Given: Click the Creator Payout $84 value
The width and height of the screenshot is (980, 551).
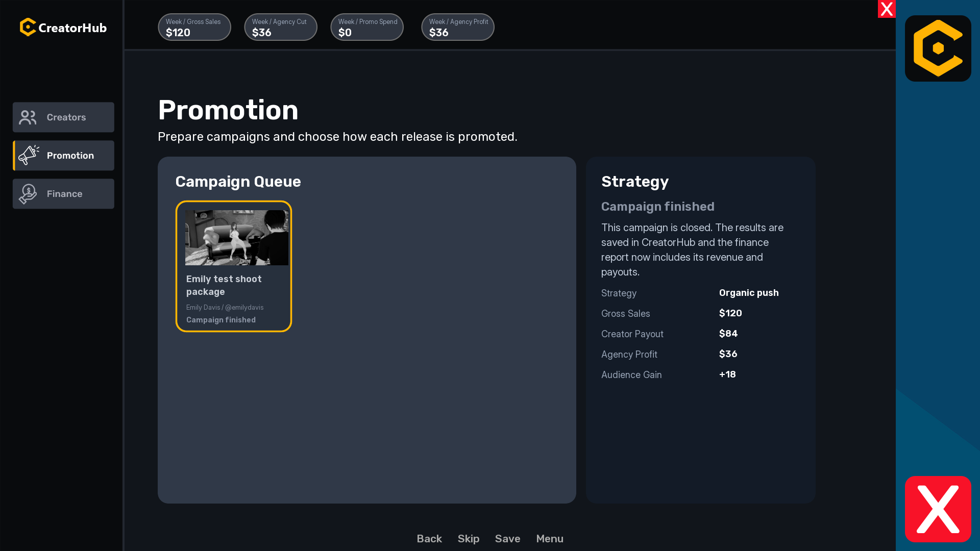Looking at the screenshot, I should pos(728,334).
